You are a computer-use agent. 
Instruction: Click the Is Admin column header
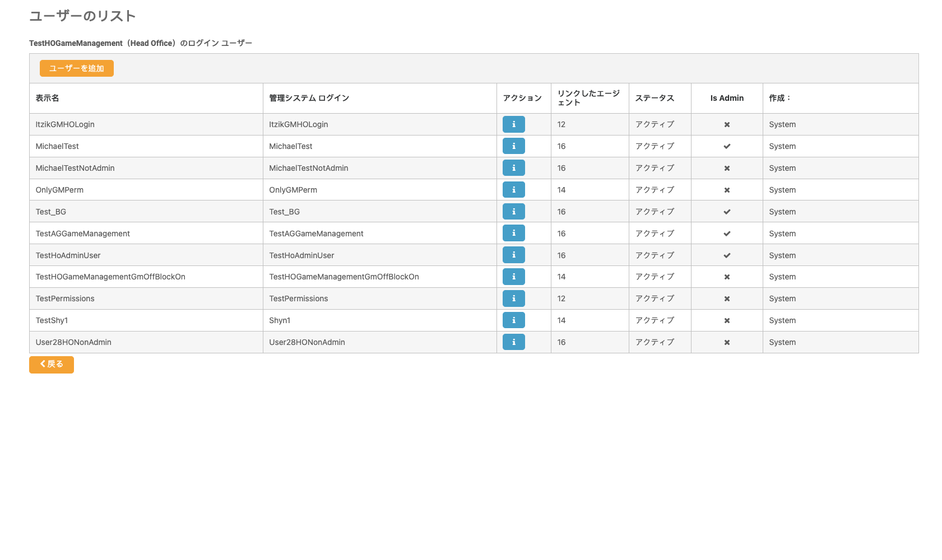click(727, 98)
